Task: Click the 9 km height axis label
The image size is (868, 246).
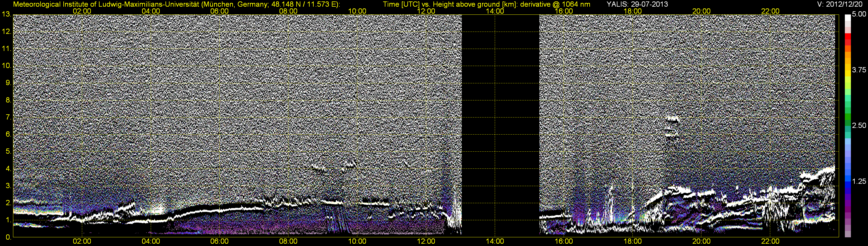Action: coord(8,83)
